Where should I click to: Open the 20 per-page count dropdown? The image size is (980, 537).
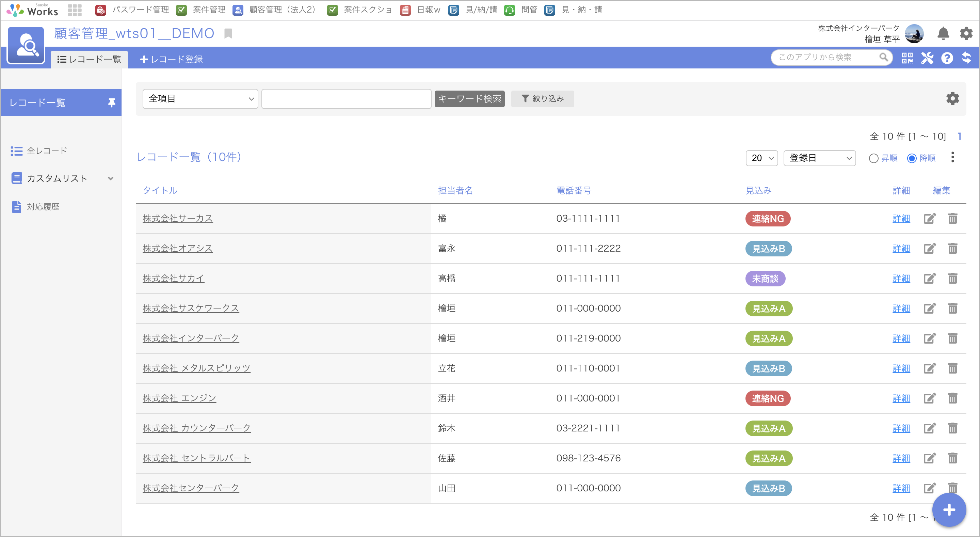[x=761, y=158]
